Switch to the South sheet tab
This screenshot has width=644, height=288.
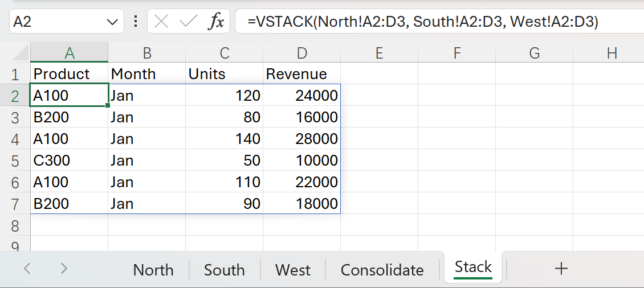[224, 269]
